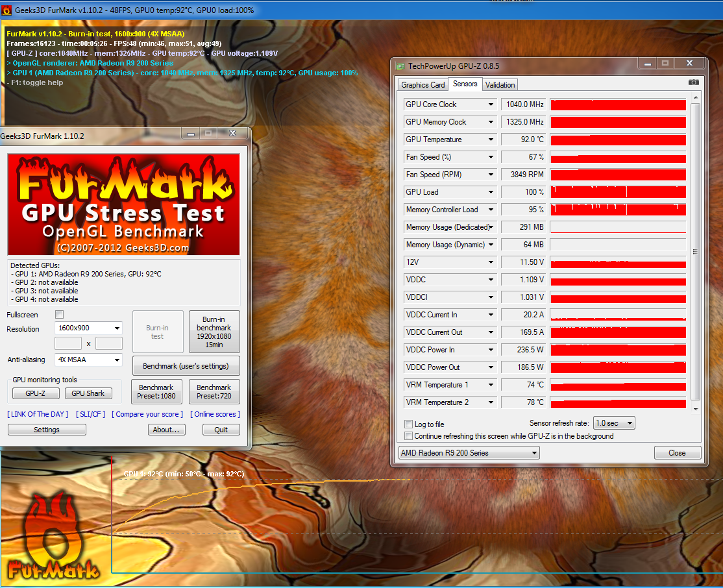The image size is (723, 588).
Task: Open the About... dialog
Action: point(166,430)
